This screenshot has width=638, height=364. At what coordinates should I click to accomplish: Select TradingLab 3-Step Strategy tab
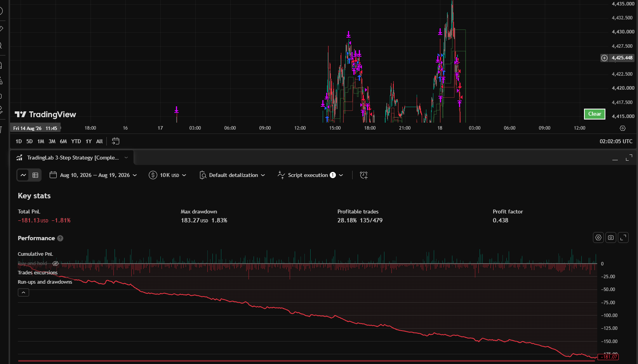[72, 158]
